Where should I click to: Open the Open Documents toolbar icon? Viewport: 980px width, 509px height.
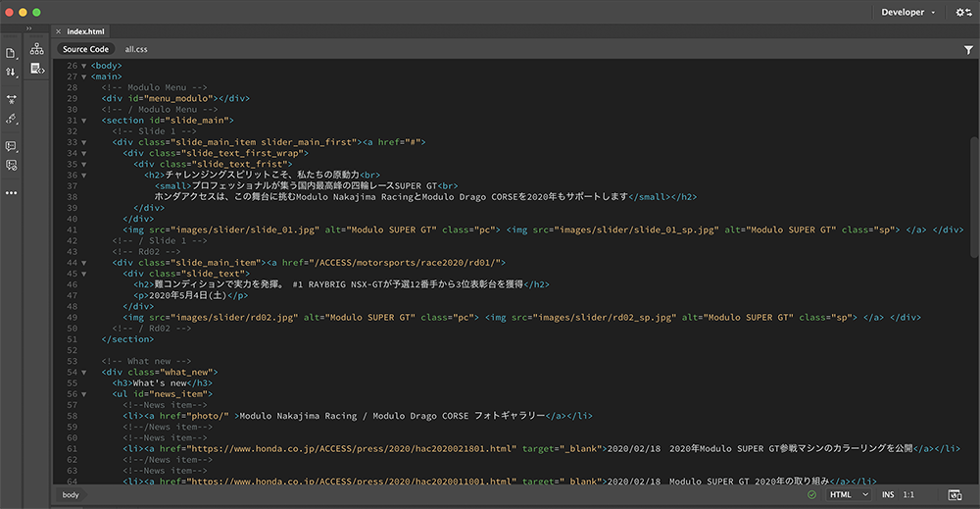pos(11,53)
